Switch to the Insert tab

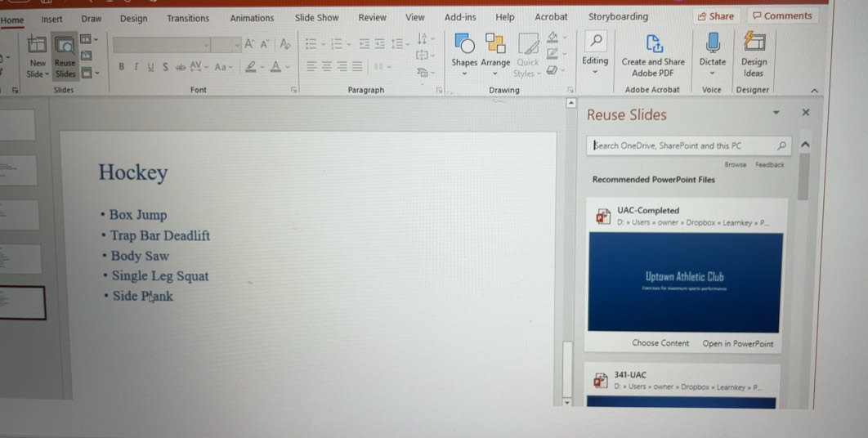pyautogui.click(x=51, y=19)
